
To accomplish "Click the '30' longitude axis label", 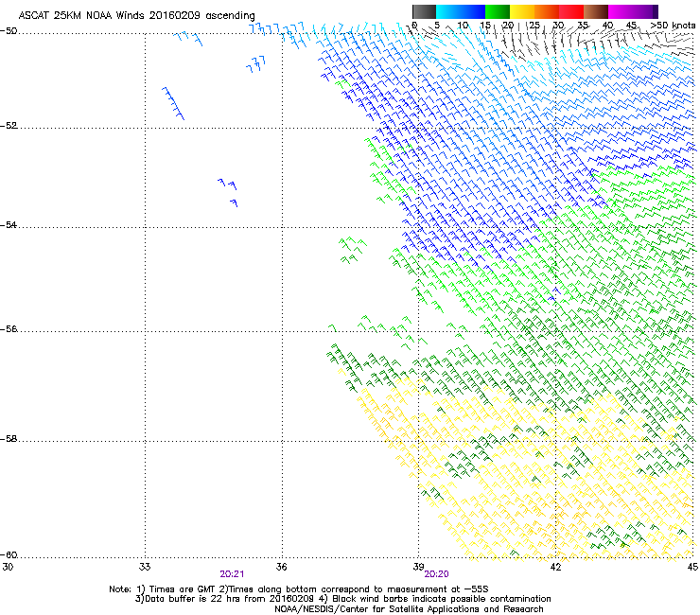I will (x=8, y=567).
